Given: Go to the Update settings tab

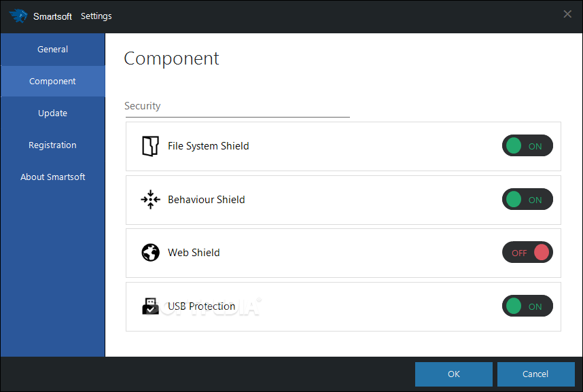Looking at the screenshot, I should pyautogui.click(x=53, y=113).
